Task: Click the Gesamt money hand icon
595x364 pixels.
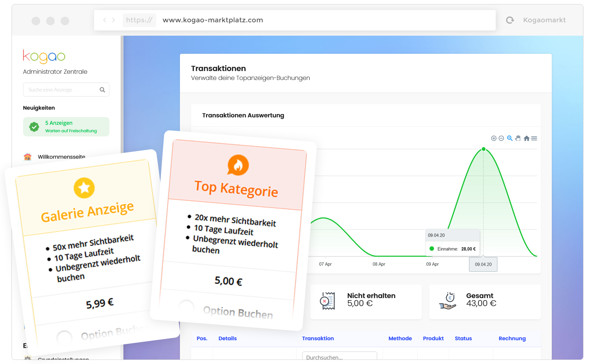Action: [x=447, y=300]
